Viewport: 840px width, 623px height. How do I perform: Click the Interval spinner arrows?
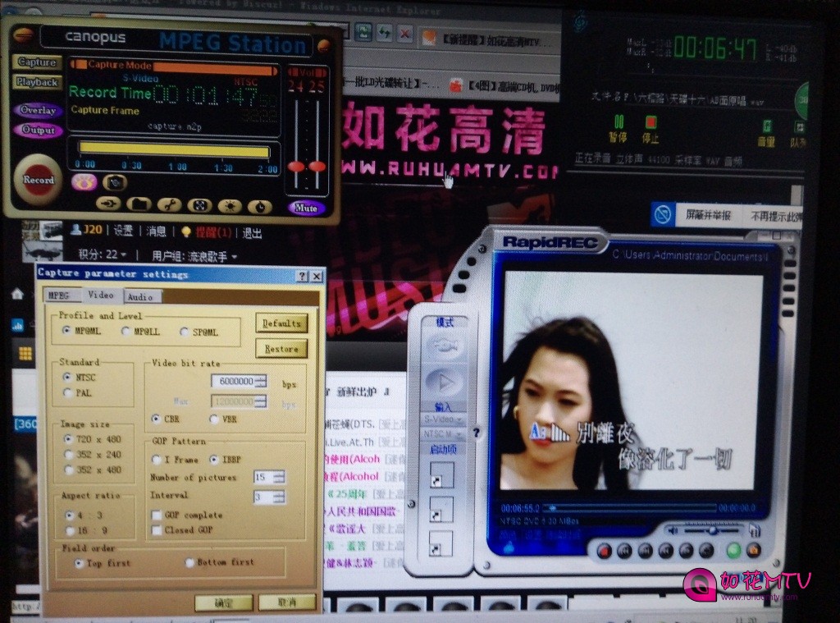(x=279, y=497)
